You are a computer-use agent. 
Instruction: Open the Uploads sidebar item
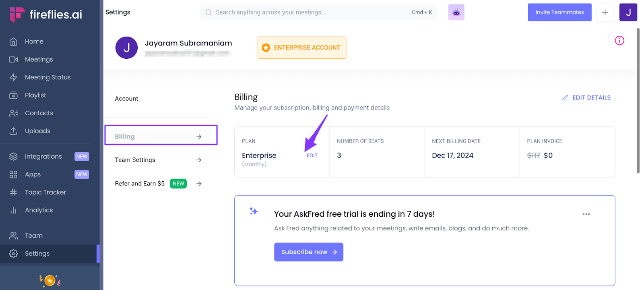click(x=37, y=131)
